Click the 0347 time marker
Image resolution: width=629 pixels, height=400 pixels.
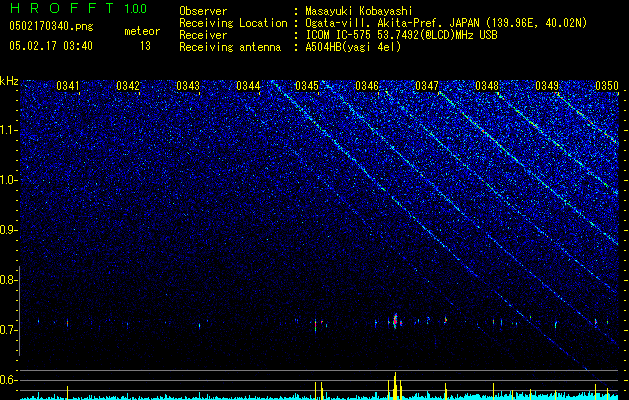point(427,86)
